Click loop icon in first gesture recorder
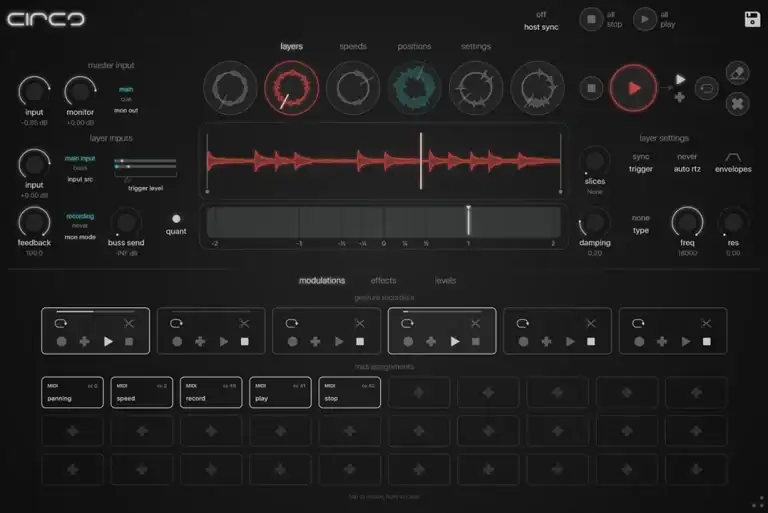Screen dimensions: 768x513 coord(61,323)
